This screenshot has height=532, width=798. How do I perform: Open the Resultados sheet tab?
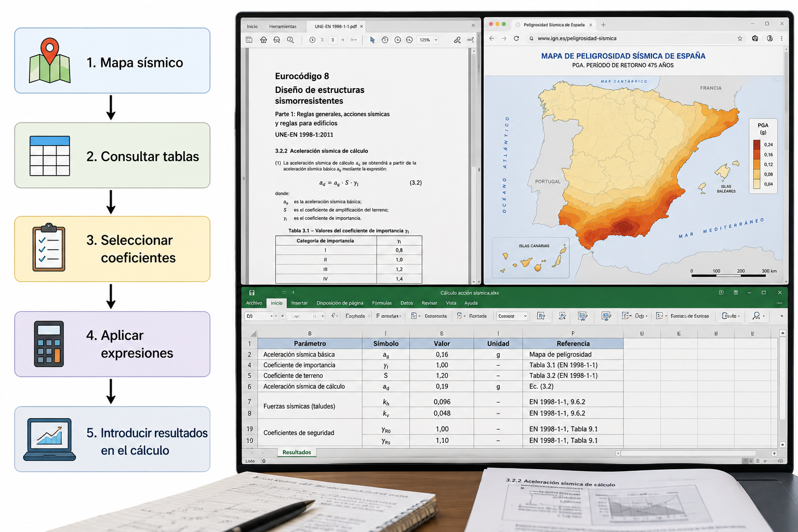[297, 453]
